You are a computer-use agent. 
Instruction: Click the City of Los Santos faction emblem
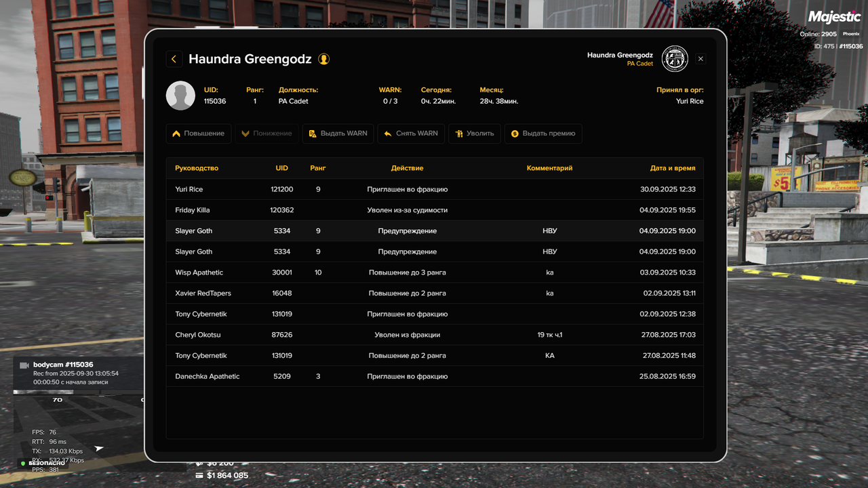(675, 59)
